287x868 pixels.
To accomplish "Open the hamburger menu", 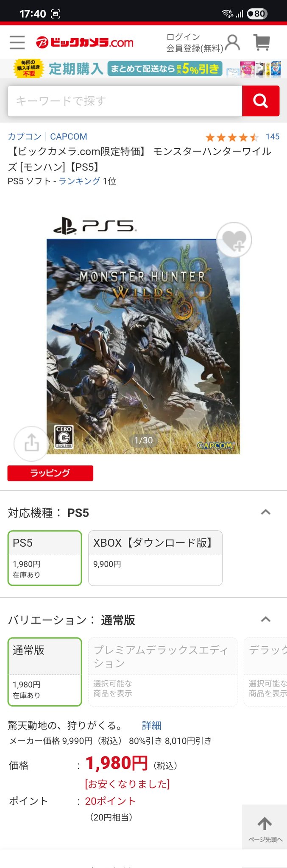I will (17, 42).
